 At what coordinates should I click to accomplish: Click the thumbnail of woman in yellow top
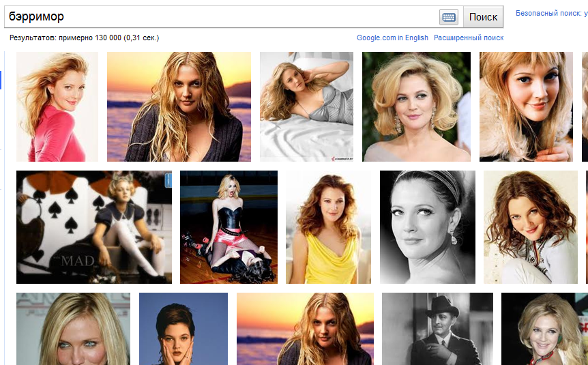[x=328, y=227]
